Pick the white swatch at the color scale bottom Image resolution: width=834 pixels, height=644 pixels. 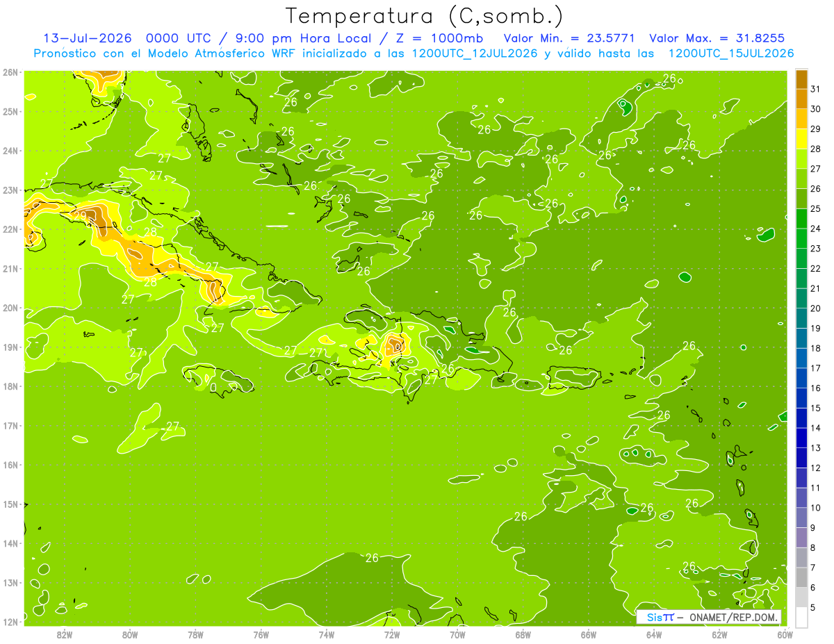(x=801, y=617)
